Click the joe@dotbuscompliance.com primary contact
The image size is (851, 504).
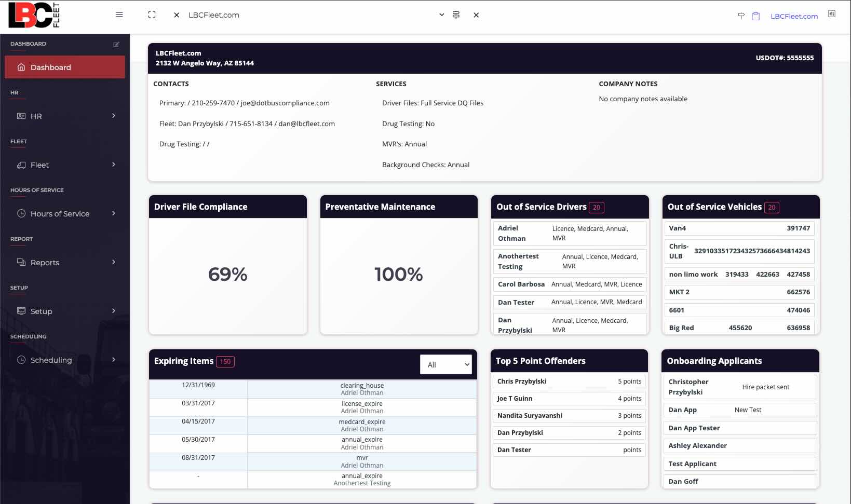coord(285,103)
